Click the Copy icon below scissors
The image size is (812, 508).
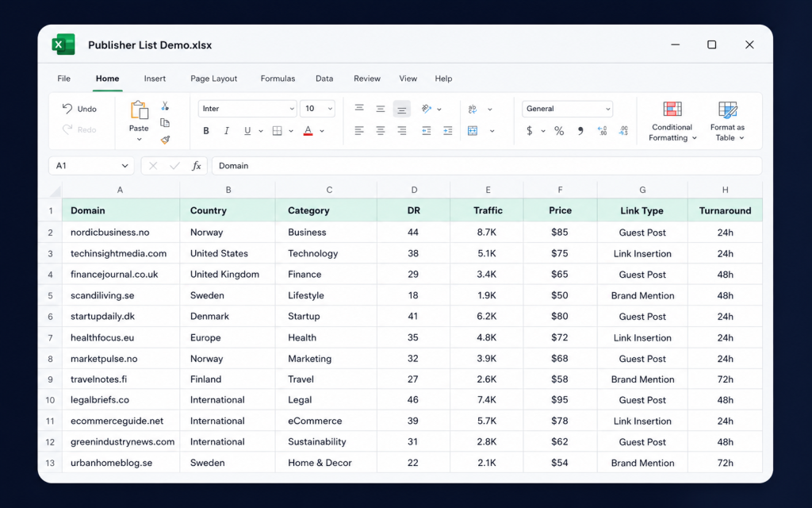[x=165, y=123]
